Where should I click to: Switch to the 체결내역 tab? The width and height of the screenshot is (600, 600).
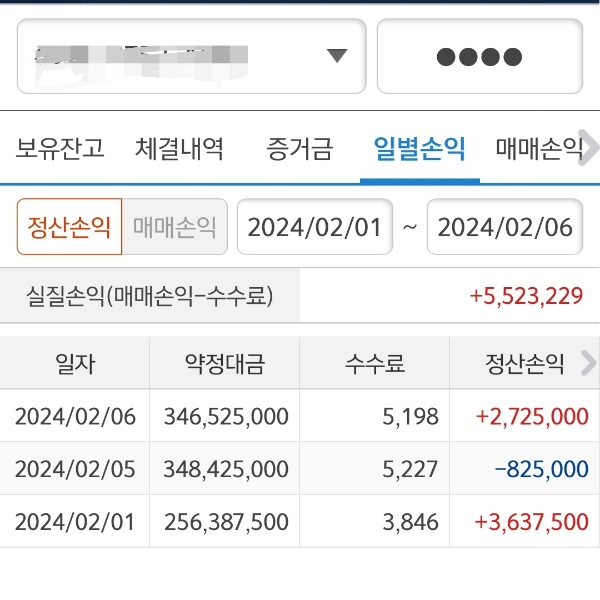coord(180,150)
